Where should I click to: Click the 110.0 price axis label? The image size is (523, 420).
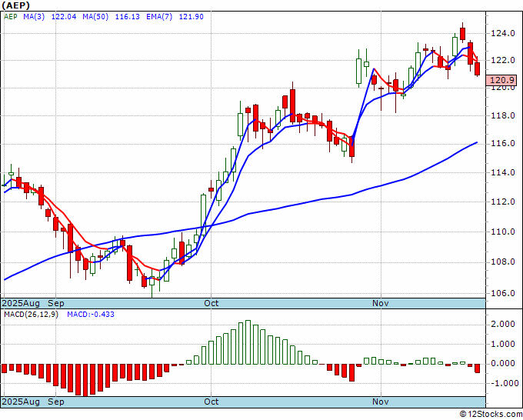[x=503, y=232]
